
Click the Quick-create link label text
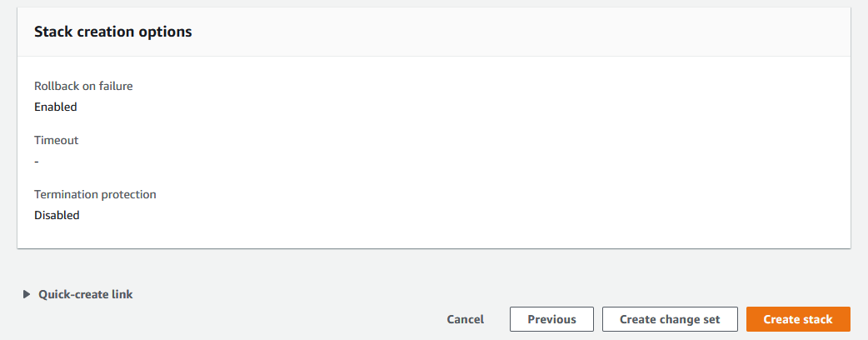(85, 294)
